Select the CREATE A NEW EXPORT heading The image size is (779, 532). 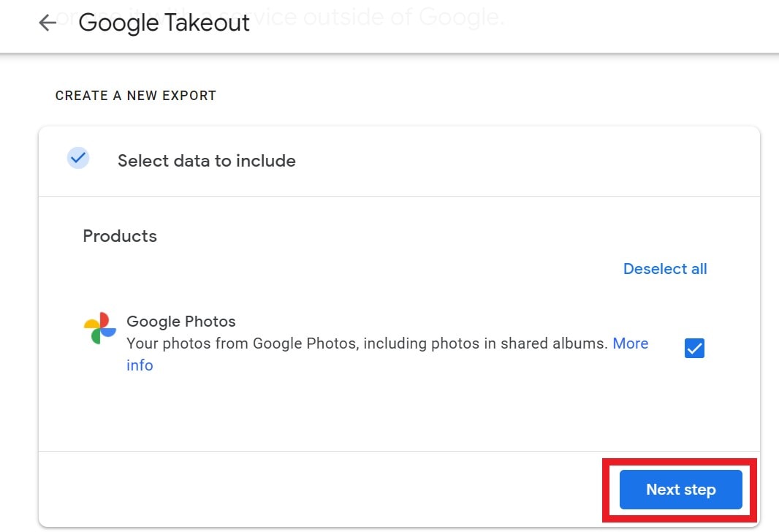[135, 96]
